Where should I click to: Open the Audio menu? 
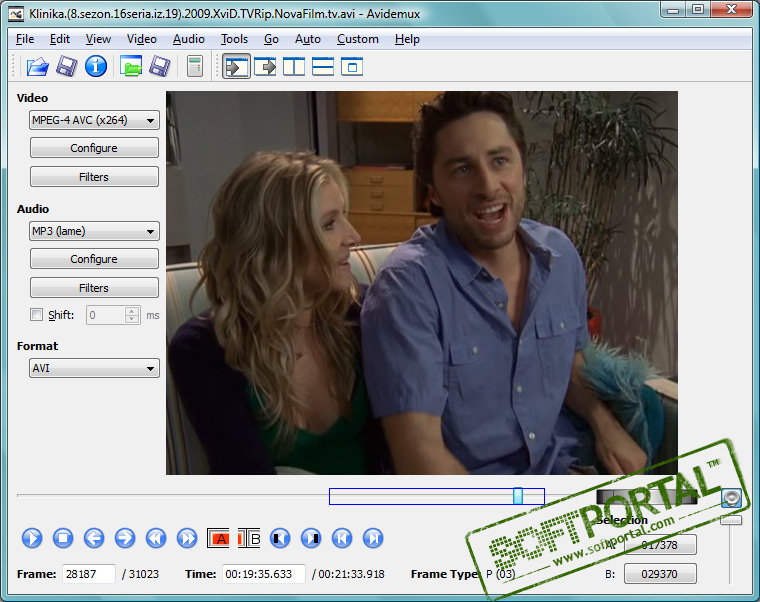[x=189, y=39]
